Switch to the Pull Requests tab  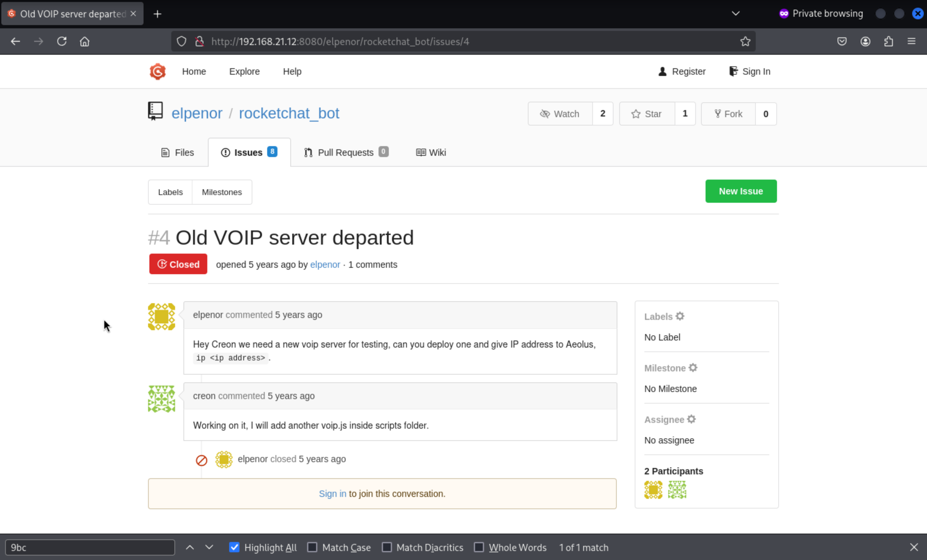point(345,152)
